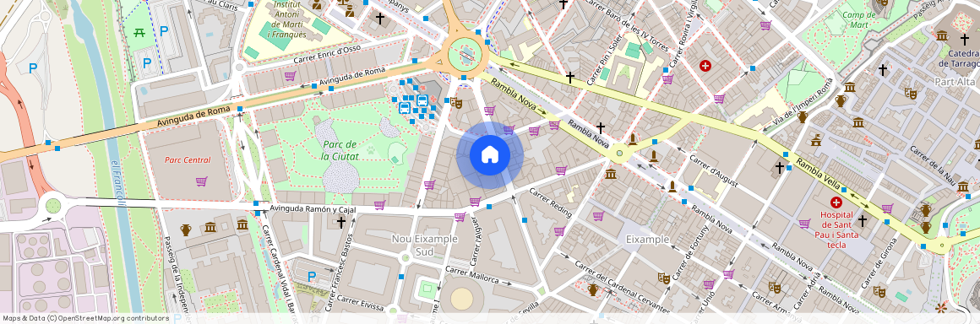
Task: Click the red cross above Hospital de Sant Pau
Action: point(836,202)
